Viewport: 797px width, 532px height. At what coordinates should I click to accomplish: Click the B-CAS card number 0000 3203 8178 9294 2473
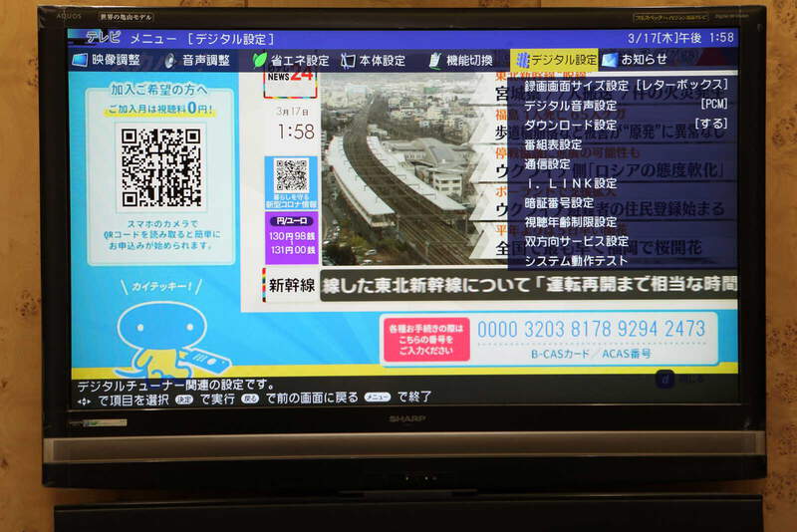(x=591, y=329)
